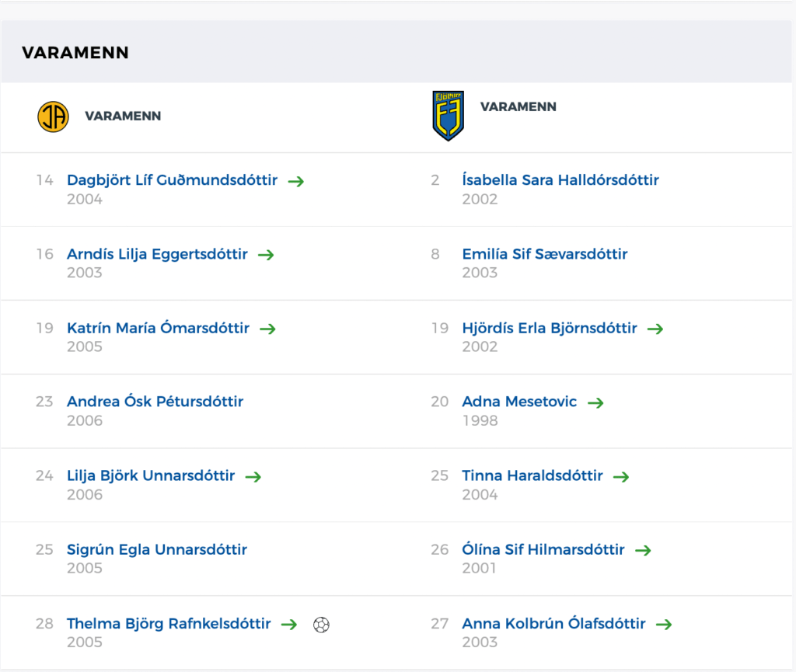Viewport: 796px width, 672px height.
Task: Select Adna Mesetovic player name
Action: 519,402
